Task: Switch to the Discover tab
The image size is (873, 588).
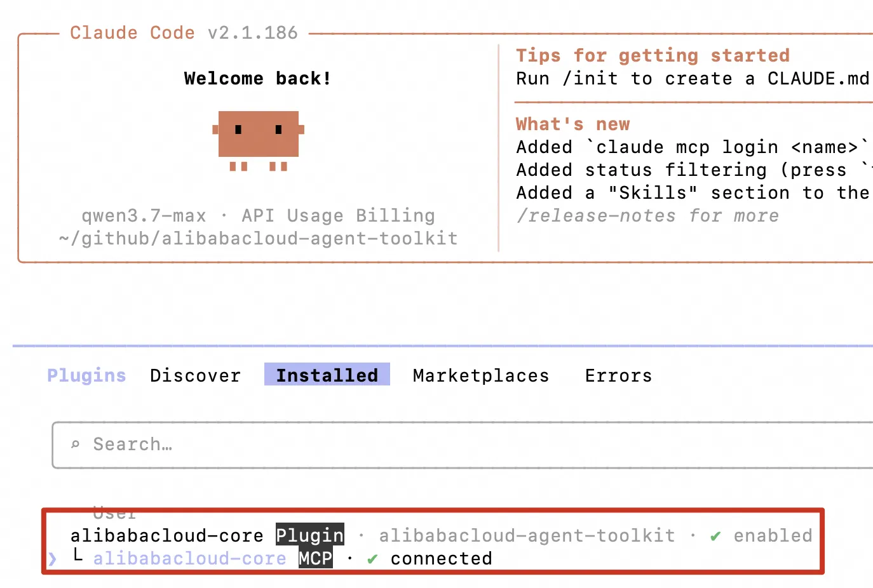Action: [196, 375]
